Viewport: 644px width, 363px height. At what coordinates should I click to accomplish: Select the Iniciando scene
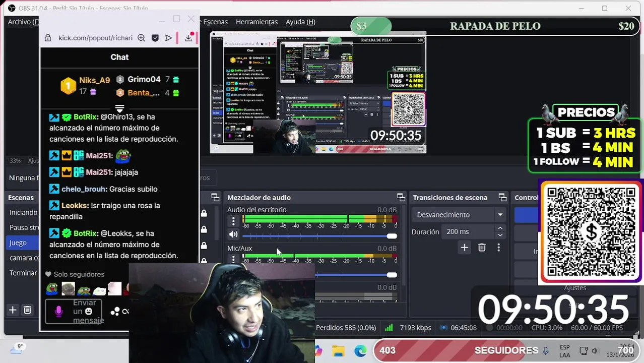(x=23, y=212)
